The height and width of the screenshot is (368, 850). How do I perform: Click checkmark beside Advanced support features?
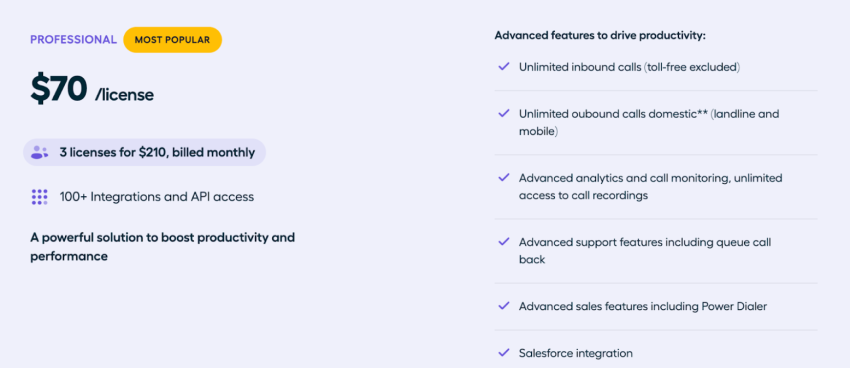[504, 242]
